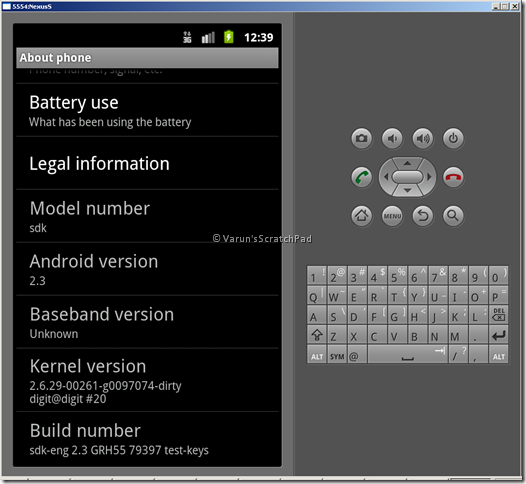Select the Android version row
This screenshot has height=484, width=526.
147,269
